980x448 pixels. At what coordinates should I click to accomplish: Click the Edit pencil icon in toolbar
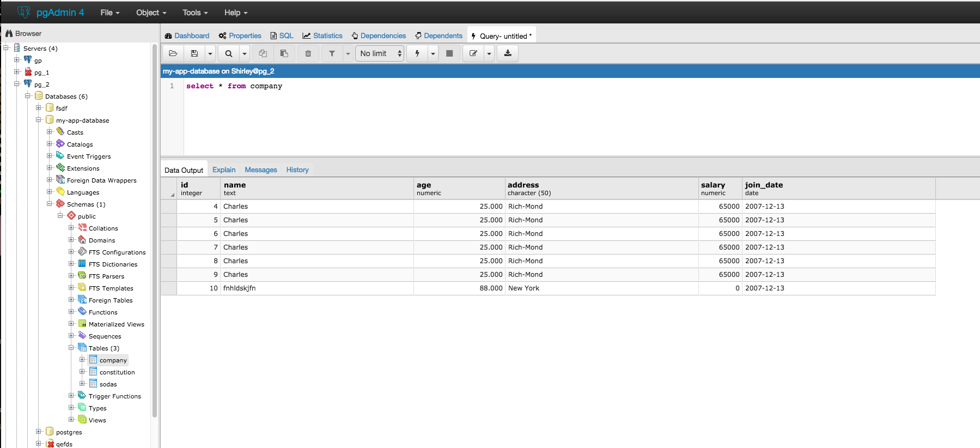click(473, 53)
